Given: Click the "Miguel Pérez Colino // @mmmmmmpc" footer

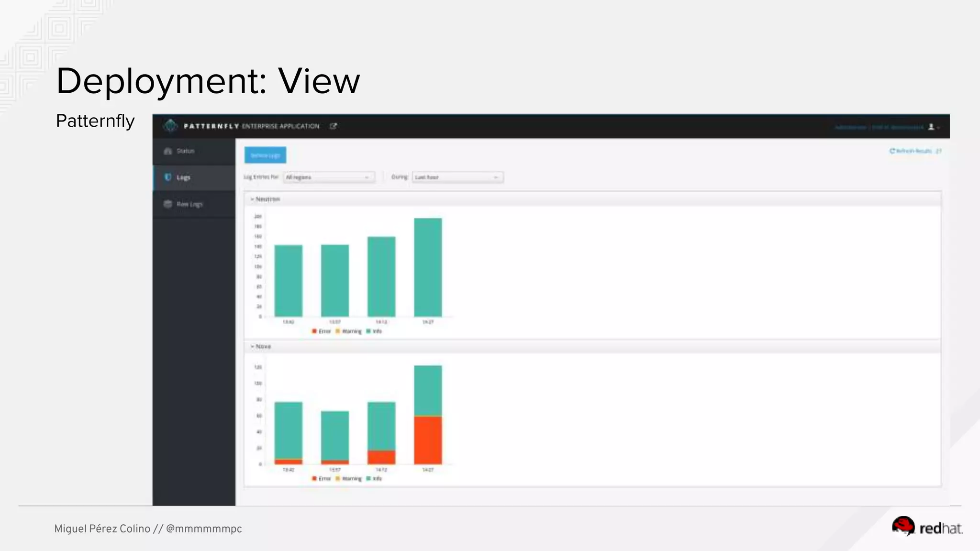Looking at the screenshot, I should click(x=148, y=529).
